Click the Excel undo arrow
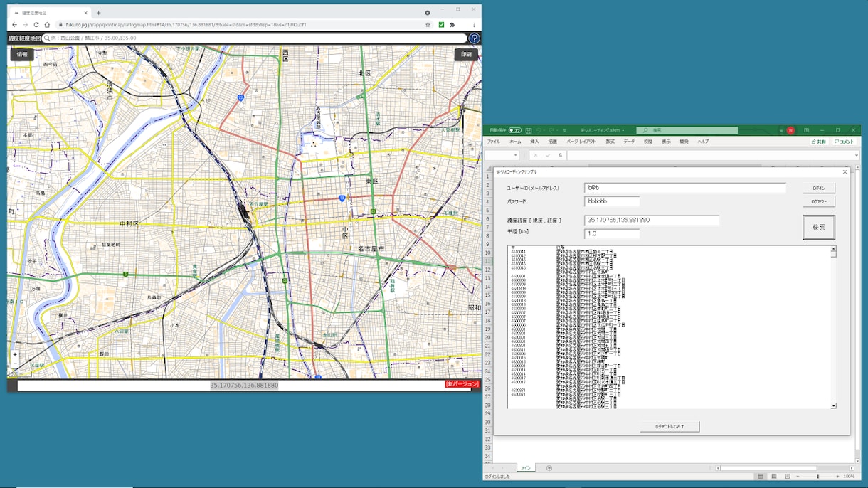The image size is (868, 488). pos(539,131)
